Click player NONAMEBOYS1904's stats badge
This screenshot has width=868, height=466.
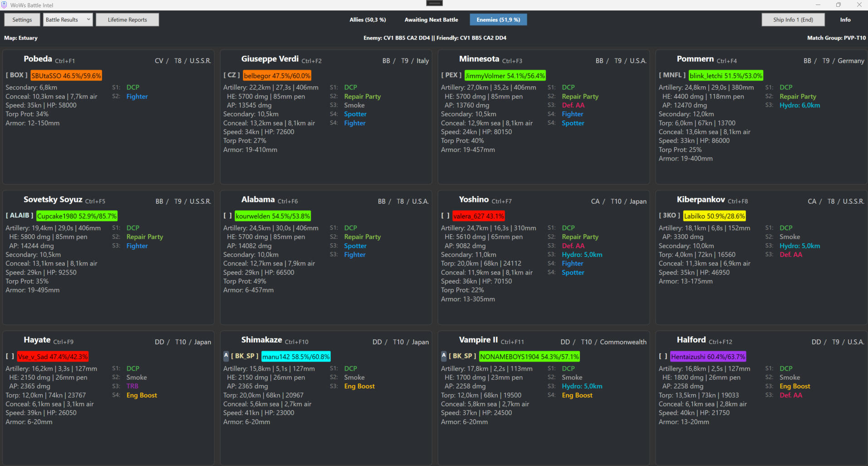[x=530, y=357]
